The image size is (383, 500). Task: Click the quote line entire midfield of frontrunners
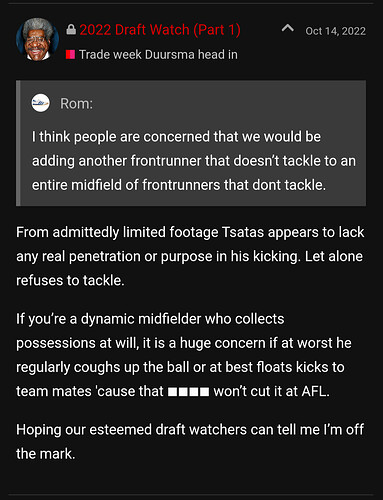tap(179, 185)
